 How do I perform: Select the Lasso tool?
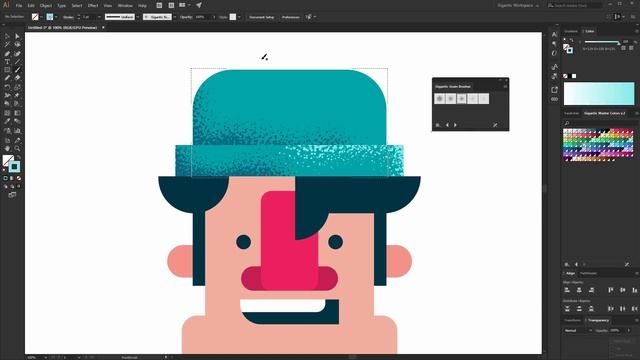[17, 44]
